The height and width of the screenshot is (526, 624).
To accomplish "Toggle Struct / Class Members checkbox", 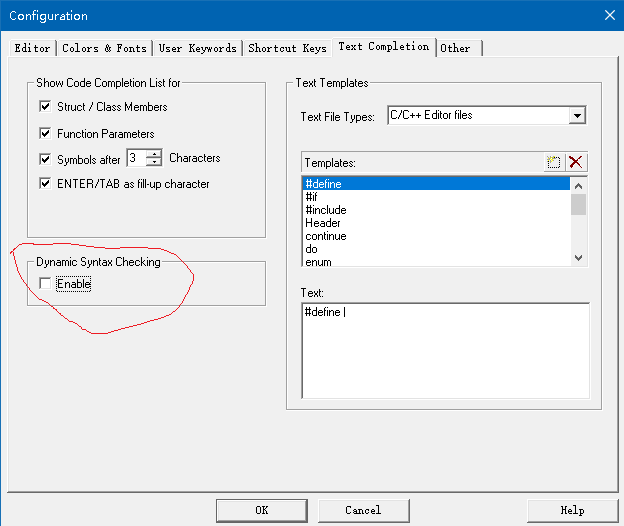I will click(45, 106).
